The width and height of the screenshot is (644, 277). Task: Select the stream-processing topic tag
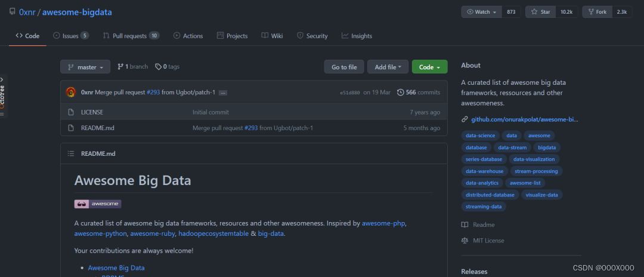[536, 171]
